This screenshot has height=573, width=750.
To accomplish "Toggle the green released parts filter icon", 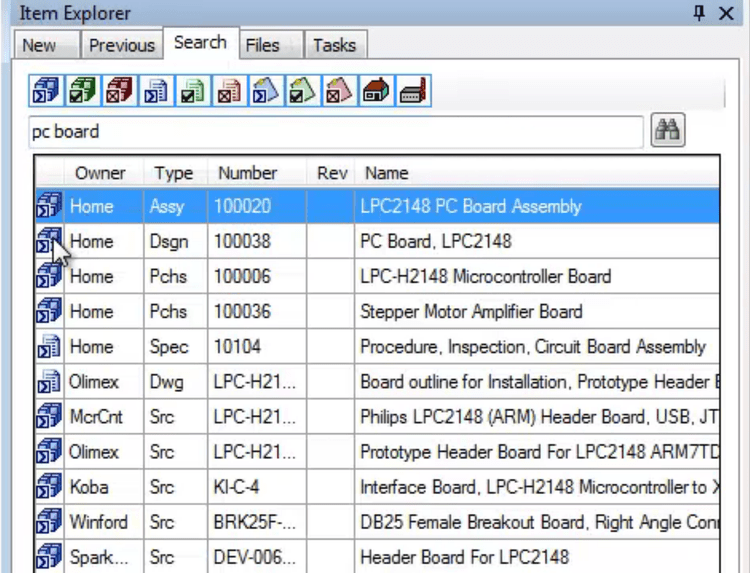I will [x=83, y=90].
